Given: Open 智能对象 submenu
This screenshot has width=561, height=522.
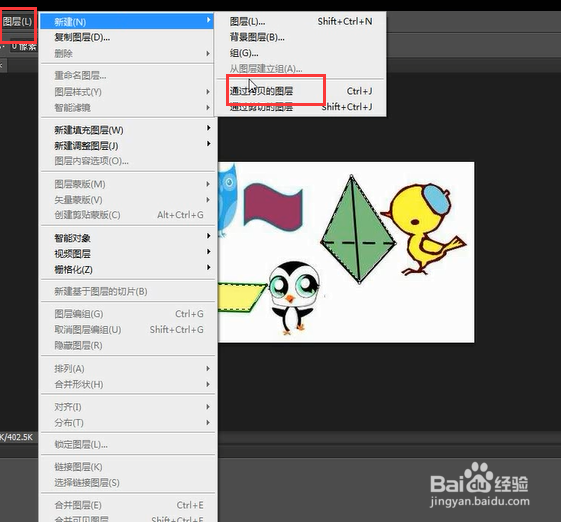Looking at the screenshot, I should tap(127, 238).
